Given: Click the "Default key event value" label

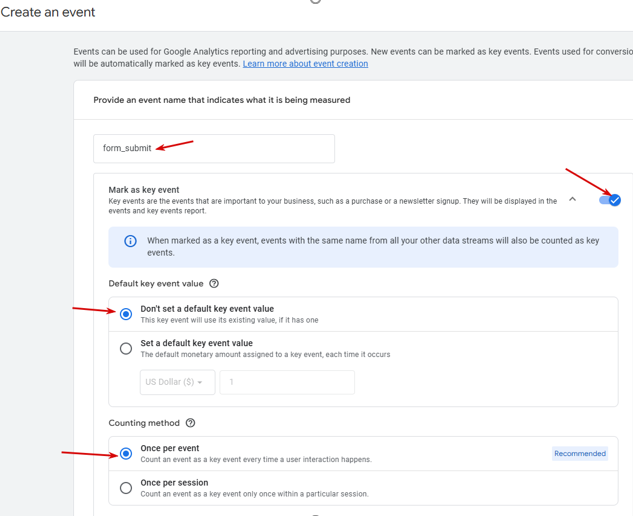Looking at the screenshot, I should point(156,284).
